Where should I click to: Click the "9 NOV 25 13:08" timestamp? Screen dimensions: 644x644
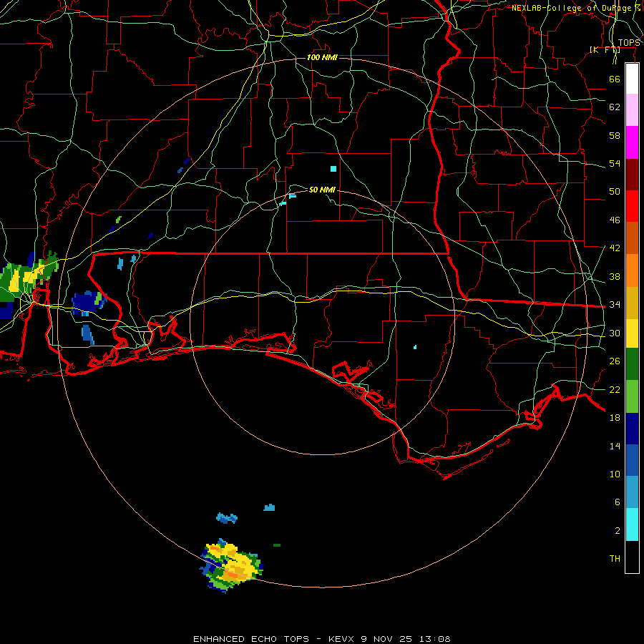click(x=406, y=639)
